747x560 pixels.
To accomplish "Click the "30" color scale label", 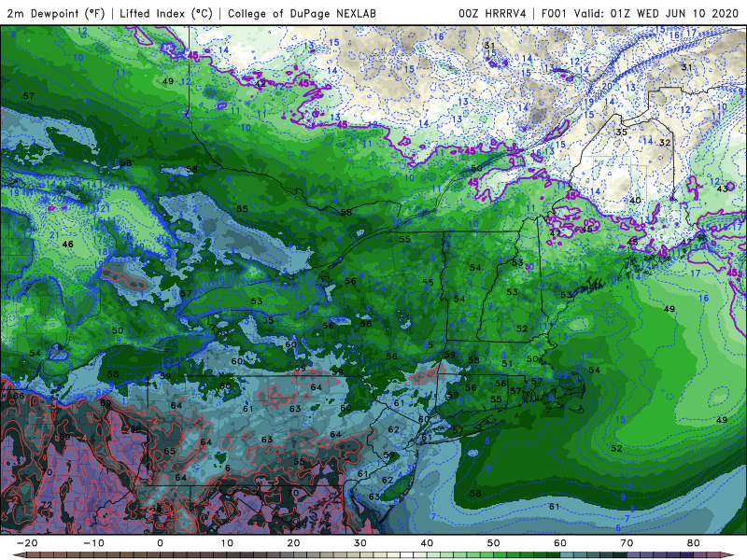I will (360, 543).
